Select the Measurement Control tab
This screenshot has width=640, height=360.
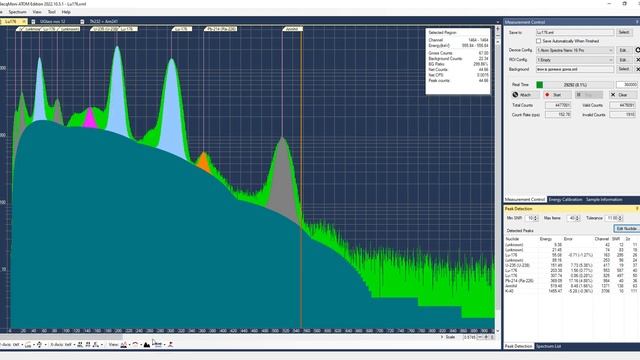(525, 200)
